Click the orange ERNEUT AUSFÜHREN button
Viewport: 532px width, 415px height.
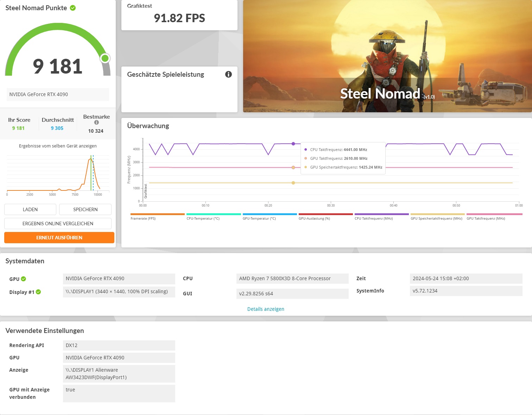pos(59,238)
